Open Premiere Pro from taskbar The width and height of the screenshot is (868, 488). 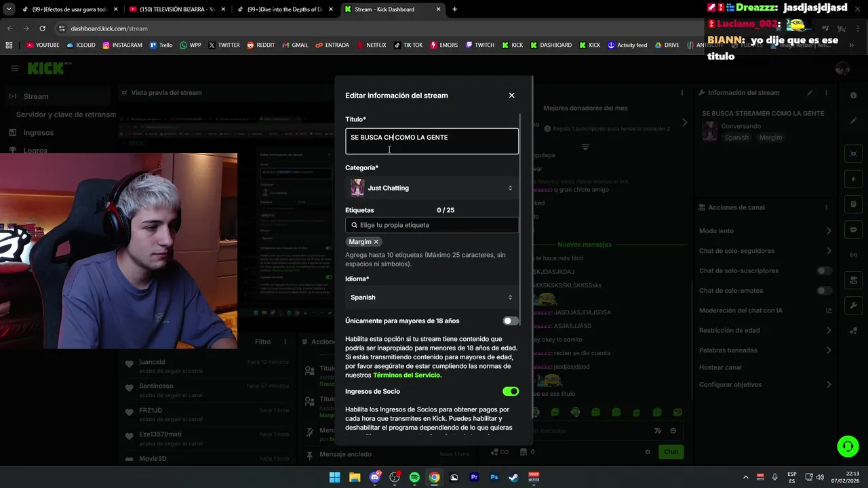click(x=474, y=477)
